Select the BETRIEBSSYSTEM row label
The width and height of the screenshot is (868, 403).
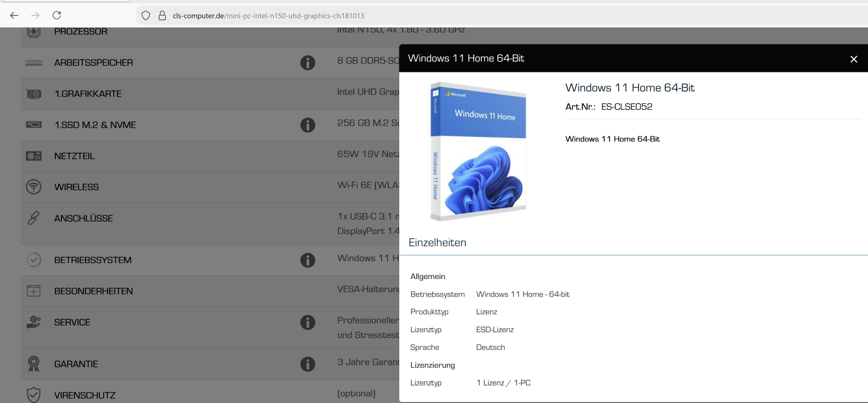(93, 260)
